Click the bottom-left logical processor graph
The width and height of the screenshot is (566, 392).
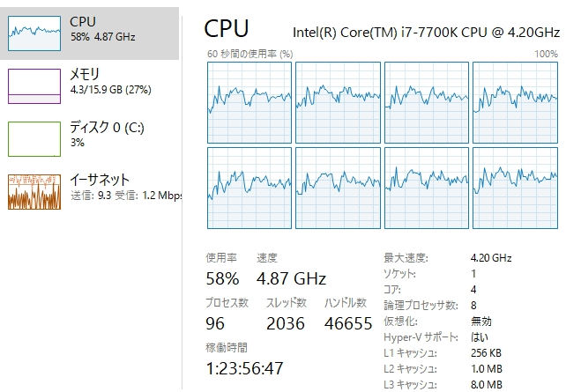pos(249,188)
